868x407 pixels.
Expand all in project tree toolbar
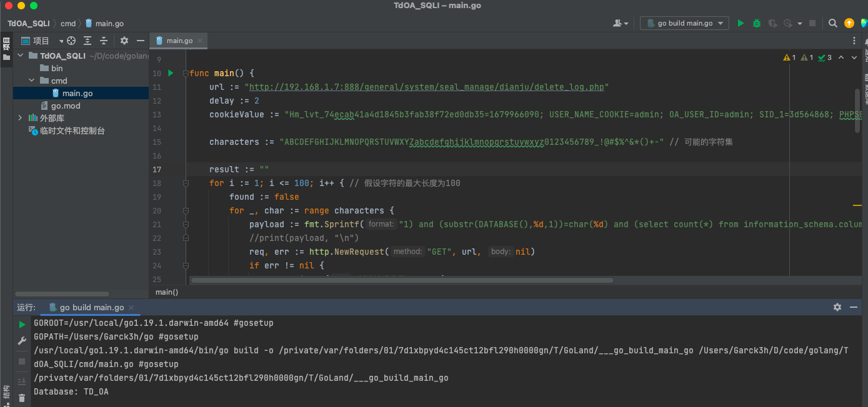pyautogui.click(x=87, y=41)
